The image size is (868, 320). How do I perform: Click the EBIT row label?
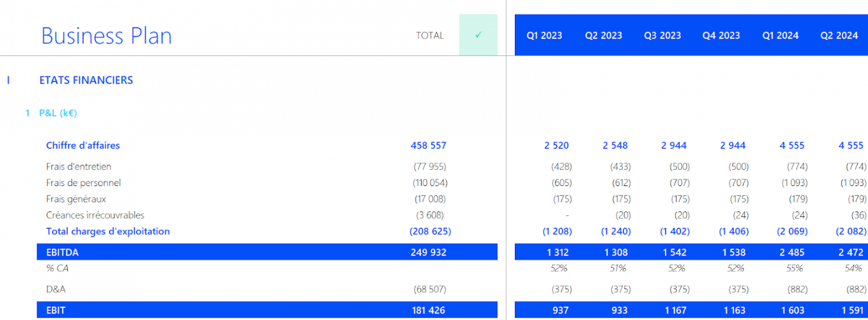pos(56,310)
